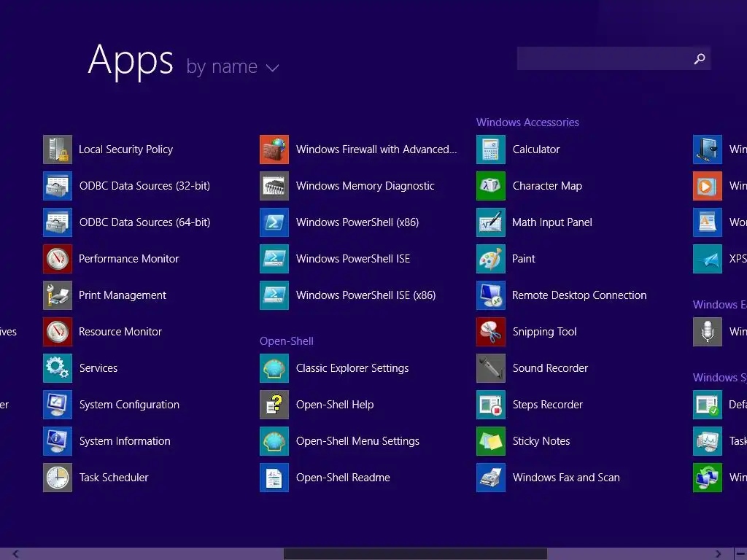Click 'Services' label text
Viewport: 747px width, 560px height.
tap(98, 368)
